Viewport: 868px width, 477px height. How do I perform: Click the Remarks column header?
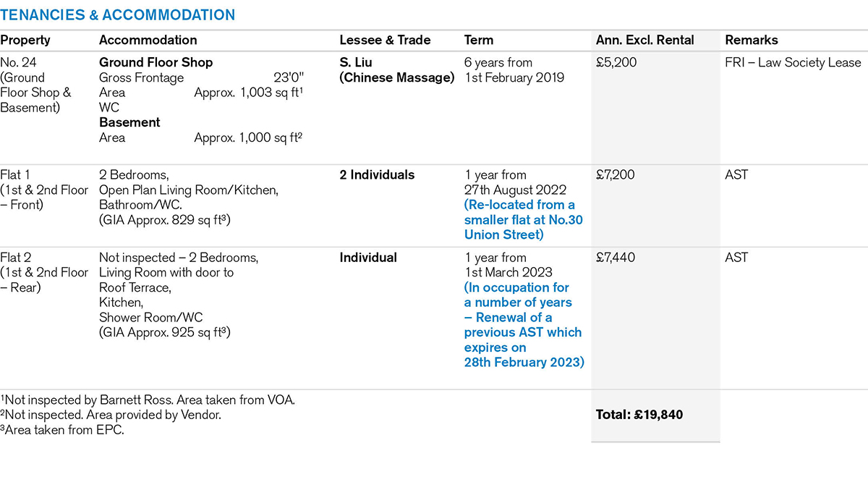[752, 41]
